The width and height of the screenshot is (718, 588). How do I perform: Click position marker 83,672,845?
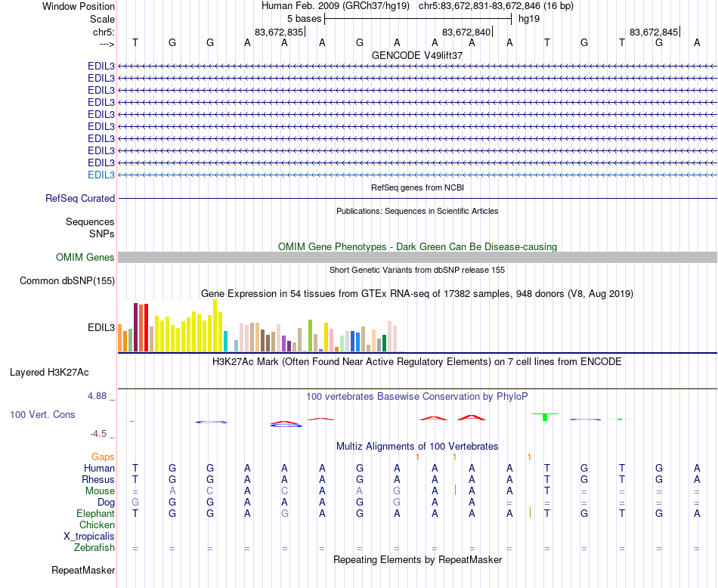654,32
